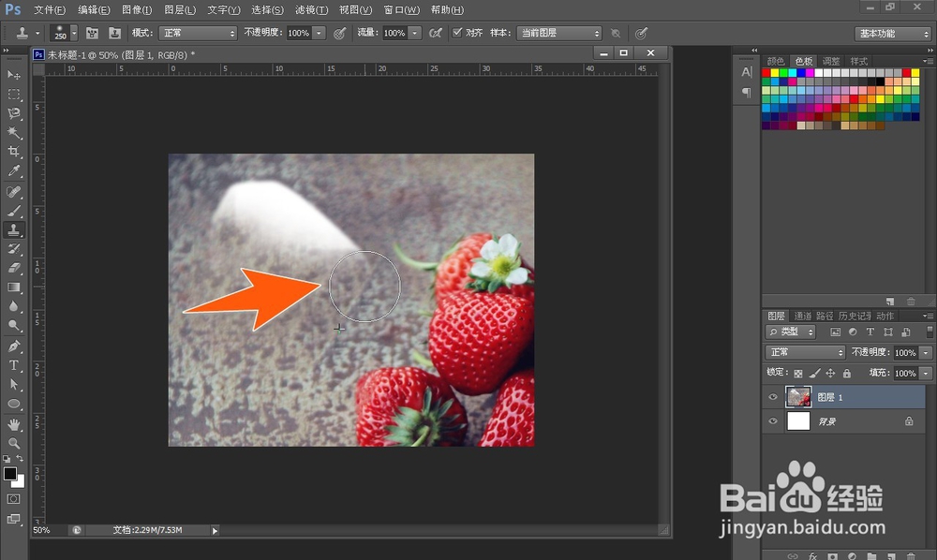Toggle lock position

pyautogui.click(x=830, y=373)
